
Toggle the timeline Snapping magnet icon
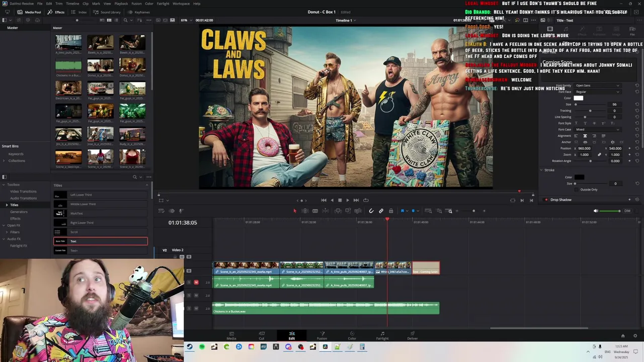[371, 211]
